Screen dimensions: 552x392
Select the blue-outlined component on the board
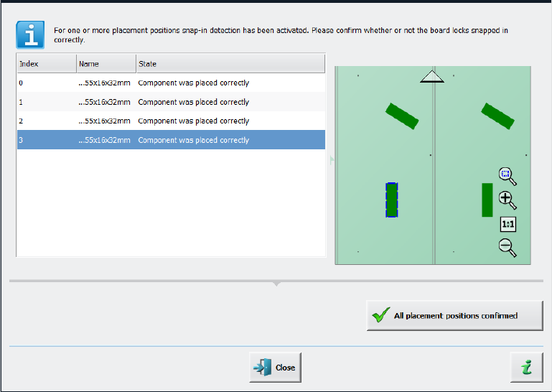tap(392, 200)
